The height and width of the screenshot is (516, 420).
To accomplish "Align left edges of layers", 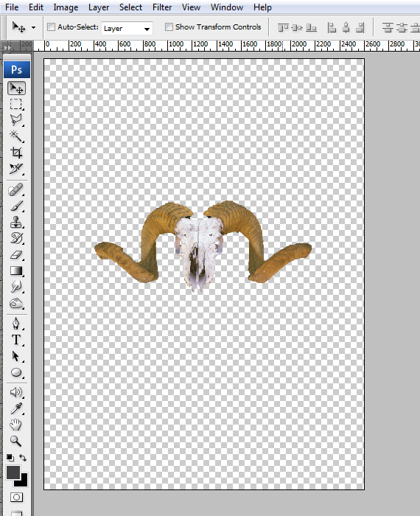I will [x=332, y=28].
